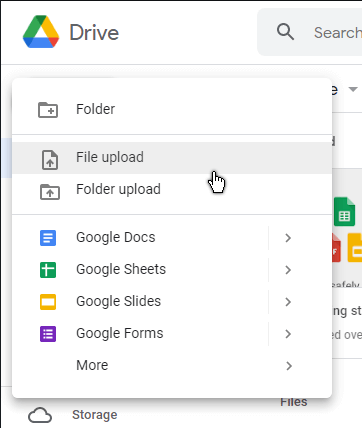Click the green Google Sheets icon
This screenshot has width=362, height=428.
point(48,270)
